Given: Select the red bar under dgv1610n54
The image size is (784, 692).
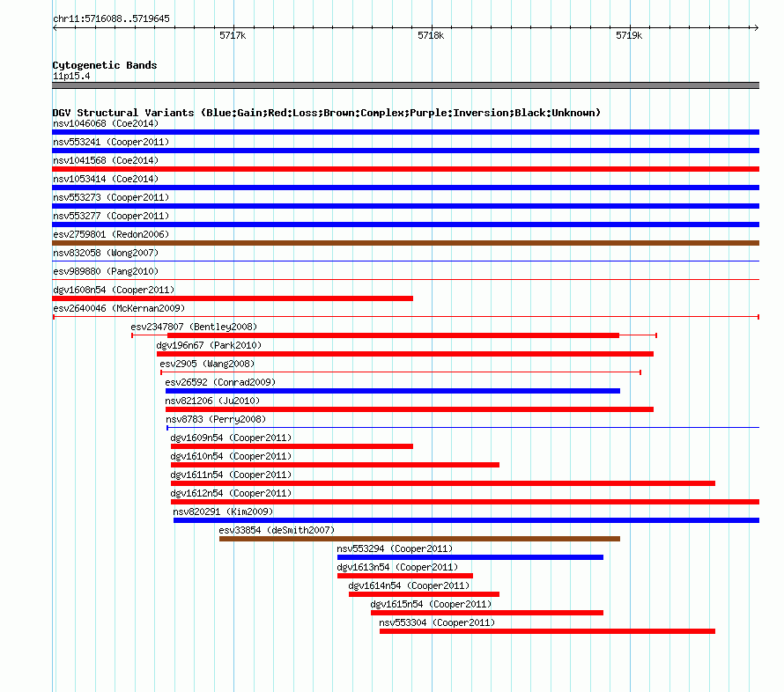Looking at the screenshot, I should coord(335,465).
